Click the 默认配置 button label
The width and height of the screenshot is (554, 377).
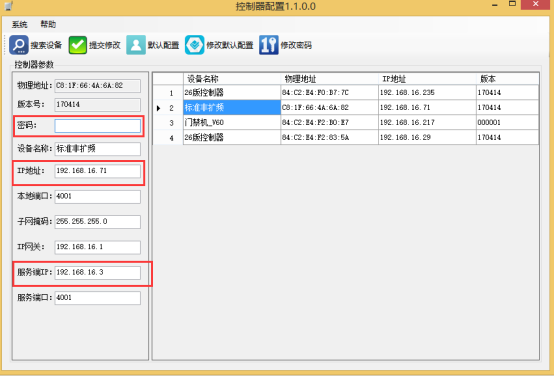click(x=164, y=45)
